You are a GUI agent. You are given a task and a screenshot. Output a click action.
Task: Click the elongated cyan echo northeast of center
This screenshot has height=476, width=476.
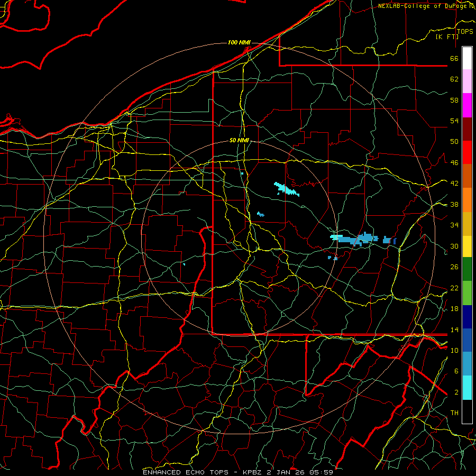tap(287, 189)
